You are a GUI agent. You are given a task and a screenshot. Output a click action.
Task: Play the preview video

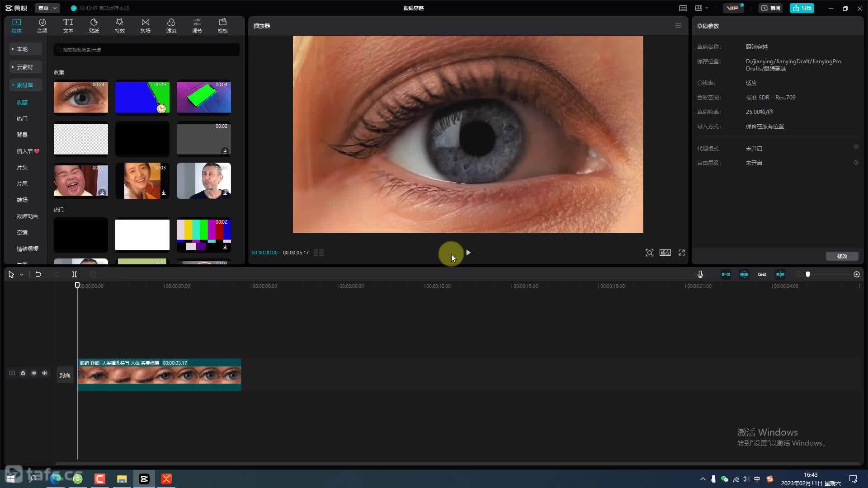(468, 253)
